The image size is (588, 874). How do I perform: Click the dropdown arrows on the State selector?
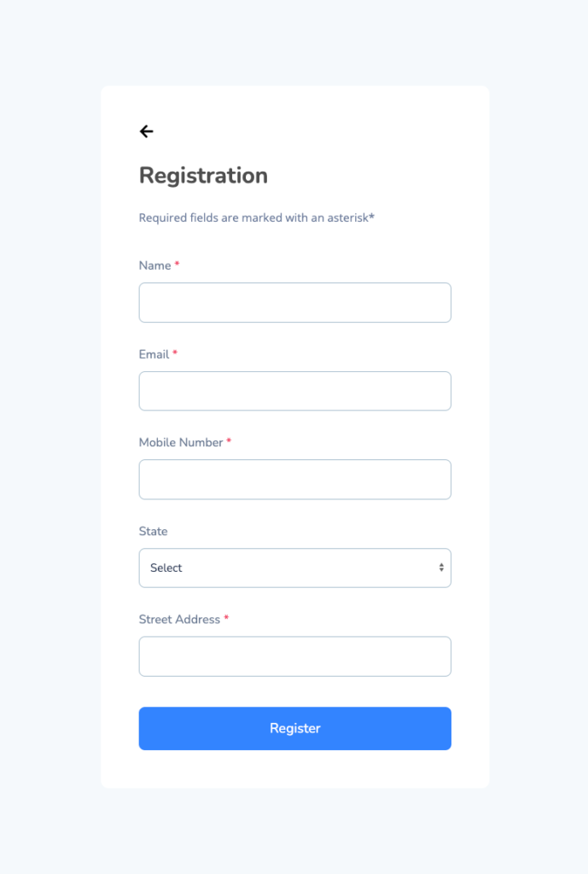point(441,568)
